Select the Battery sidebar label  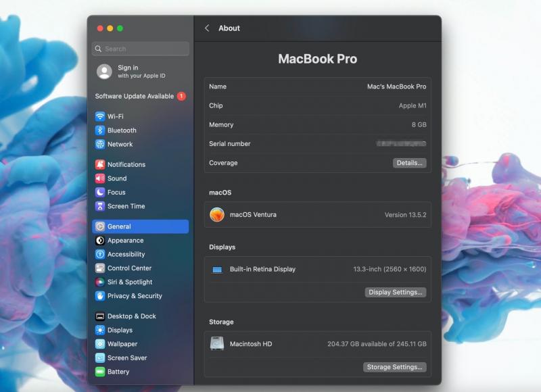pos(118,372)
